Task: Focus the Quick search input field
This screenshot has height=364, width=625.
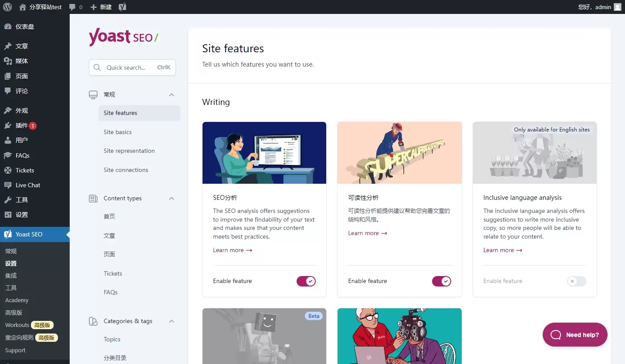Action: pos(132,67)
